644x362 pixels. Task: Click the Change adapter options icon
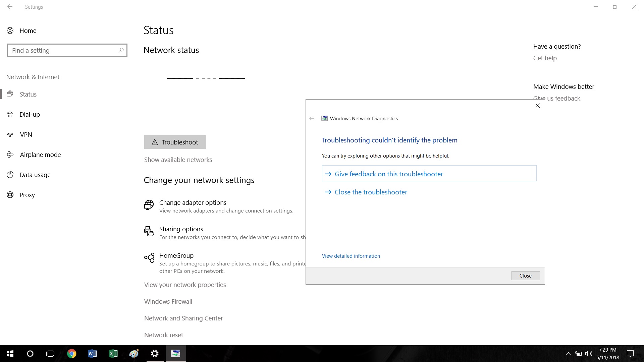click(x=149, y=204)
